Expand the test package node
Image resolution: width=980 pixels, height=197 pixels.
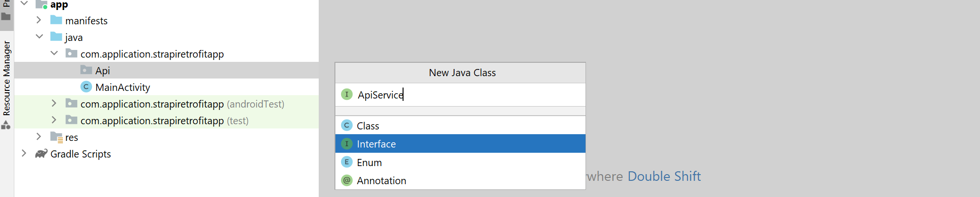click(54, 120)
